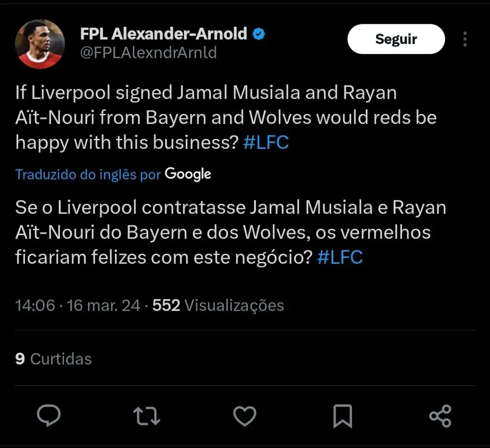Click the #LFC hashtag in English text
Screen dimensions: 490x448
[x=266, y=143]
